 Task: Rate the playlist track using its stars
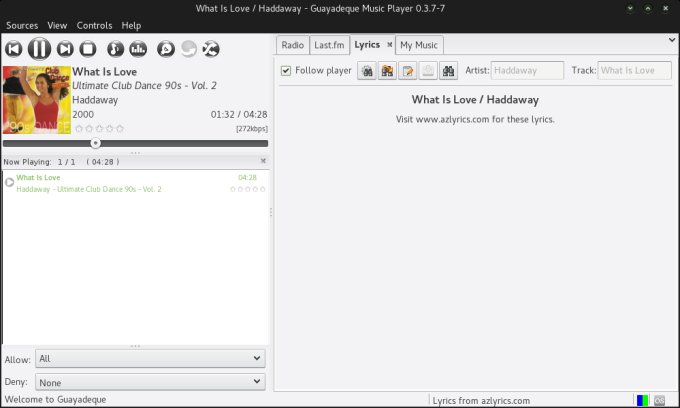[248, 189]
